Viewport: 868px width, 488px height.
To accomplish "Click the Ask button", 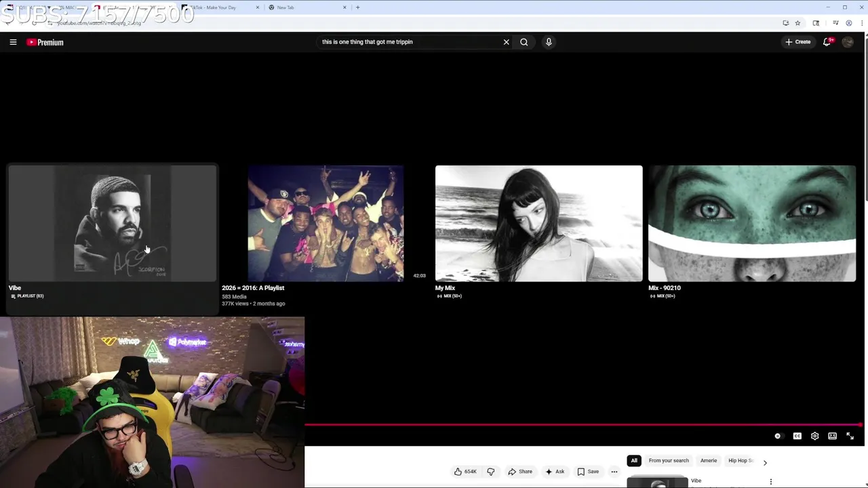I will tap(555, 472).
